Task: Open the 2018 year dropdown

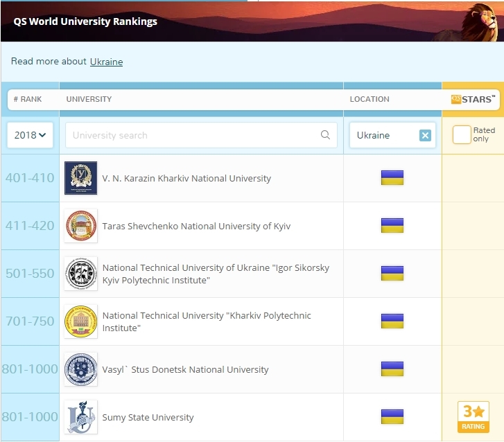Action: (30, 135)
